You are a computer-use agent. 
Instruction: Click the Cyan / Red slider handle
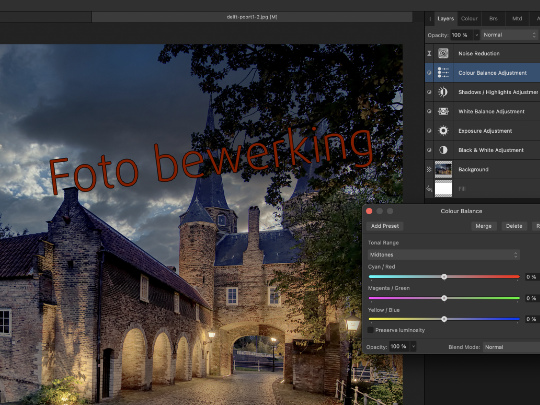point(444,277)
